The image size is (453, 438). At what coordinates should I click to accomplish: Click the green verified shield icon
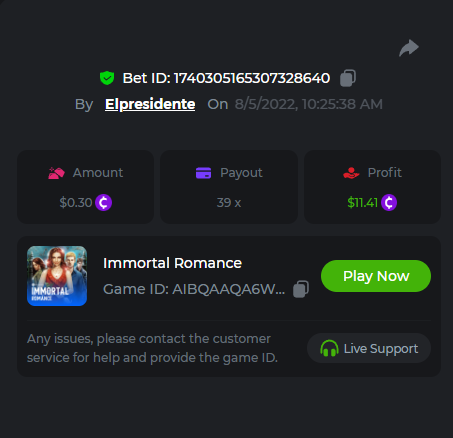click(107, 78)
